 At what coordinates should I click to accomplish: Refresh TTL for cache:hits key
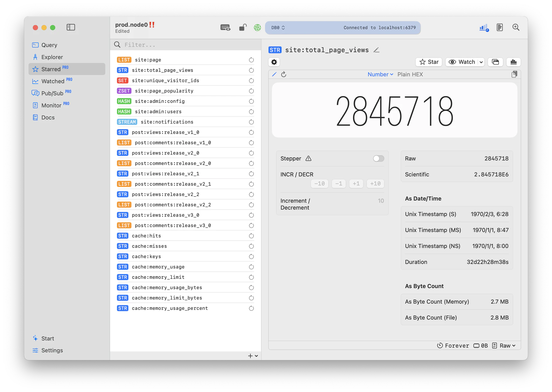(x=251, y=236)
